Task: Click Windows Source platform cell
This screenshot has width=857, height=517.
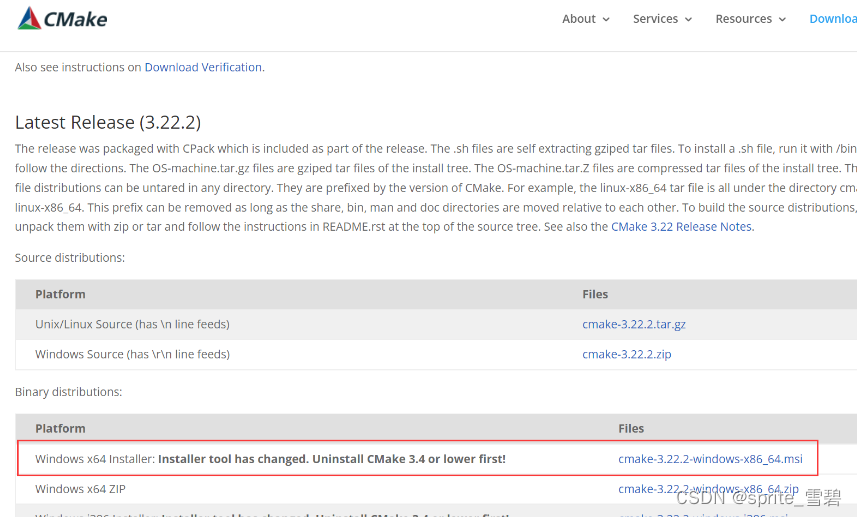Action: 132,354
